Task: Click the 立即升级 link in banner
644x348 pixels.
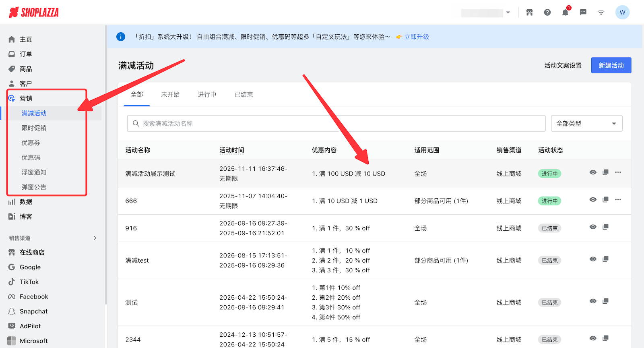Action: click(416, 37)
